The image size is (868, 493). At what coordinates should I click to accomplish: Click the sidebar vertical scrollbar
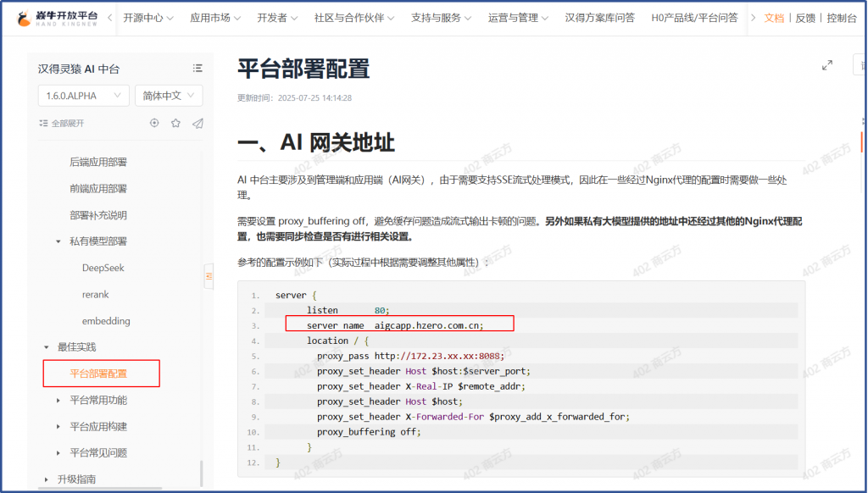(x=201, y=473)
